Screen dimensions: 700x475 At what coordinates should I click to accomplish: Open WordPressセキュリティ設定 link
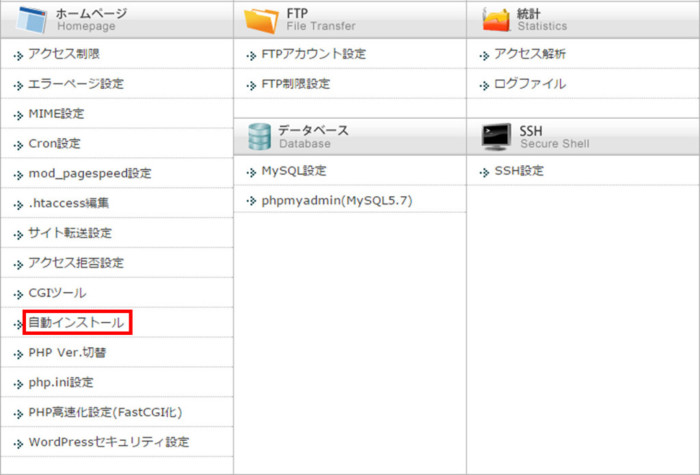(x=109, y=442)
